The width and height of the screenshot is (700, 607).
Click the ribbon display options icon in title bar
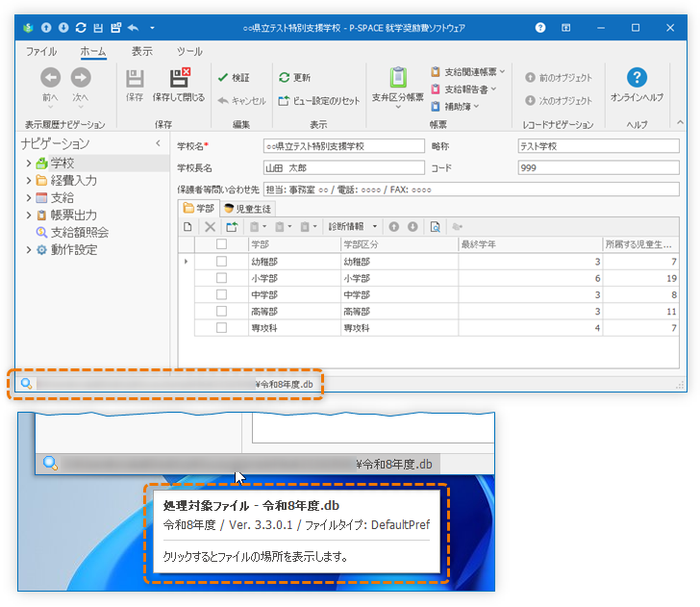[x=565, y=28]
